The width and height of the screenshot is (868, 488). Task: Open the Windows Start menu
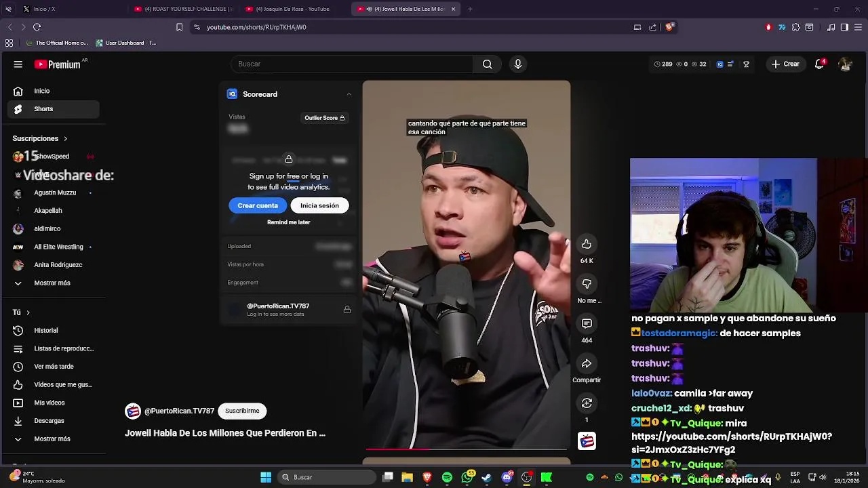point(266,477)
